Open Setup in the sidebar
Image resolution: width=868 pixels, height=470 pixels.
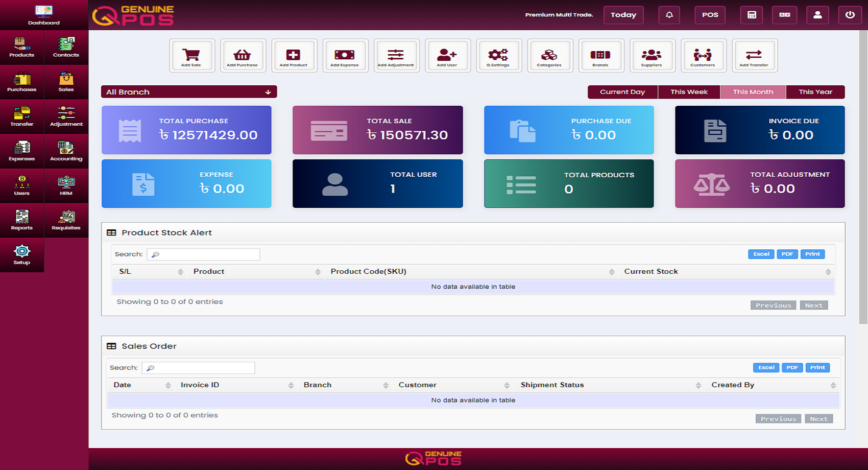tap(22, 255)
